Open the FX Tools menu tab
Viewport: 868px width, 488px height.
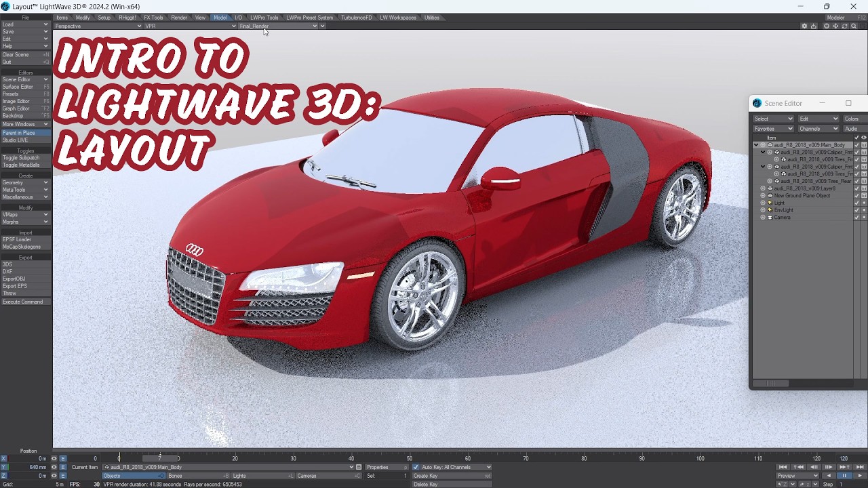coord(153,18)
